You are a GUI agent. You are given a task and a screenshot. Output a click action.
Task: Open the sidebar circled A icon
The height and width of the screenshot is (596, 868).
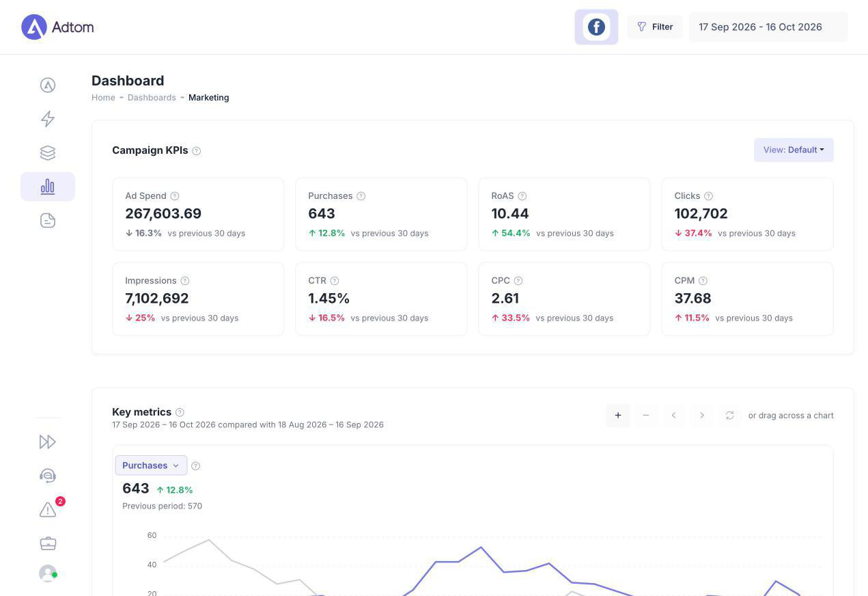click(x=48, y=85)
